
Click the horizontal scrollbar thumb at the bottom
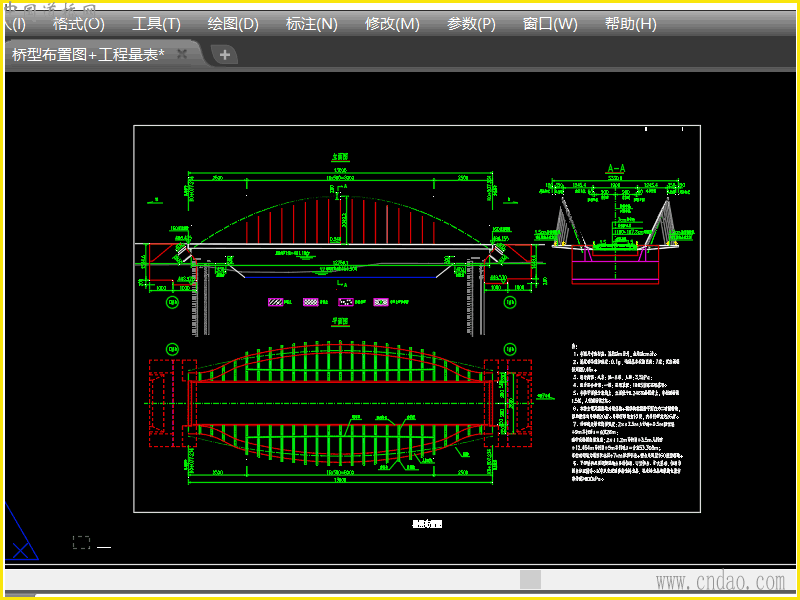pyautogui.click(x=530, y=579)
